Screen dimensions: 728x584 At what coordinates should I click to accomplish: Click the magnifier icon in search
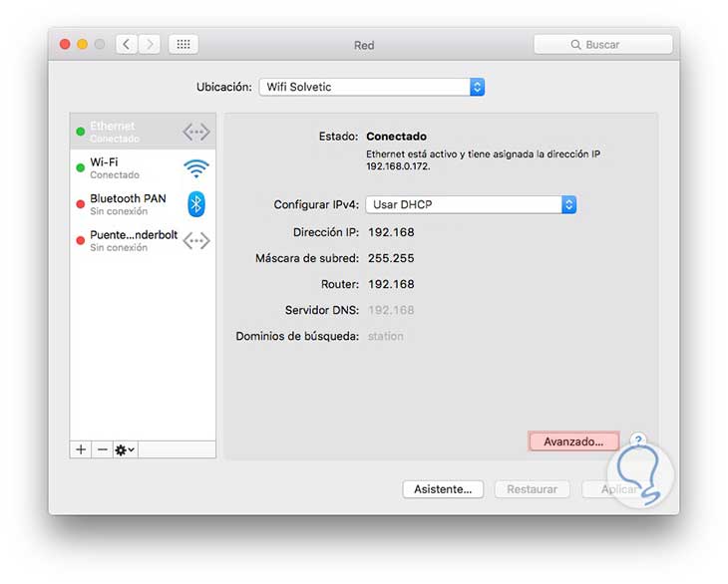(x=575, y=45)
